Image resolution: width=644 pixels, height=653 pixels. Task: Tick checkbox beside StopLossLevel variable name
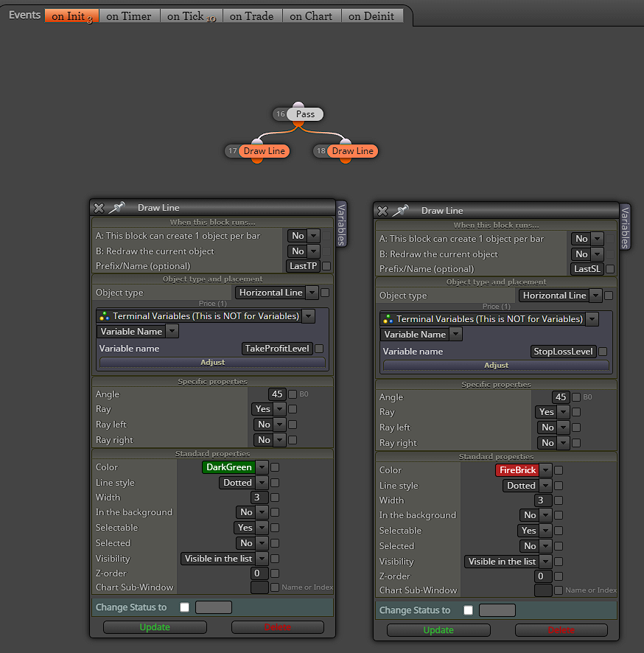pos(603,352)
